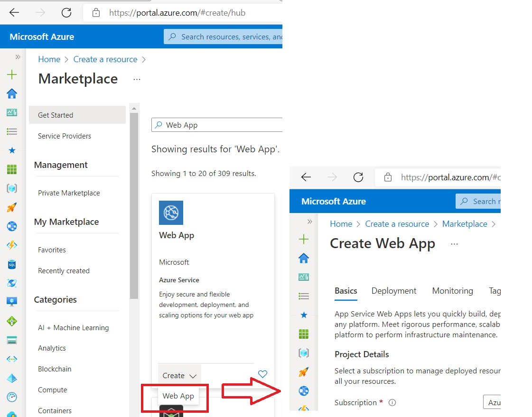532x417 pixels.
Task: Click the Marketplace window address bar URL
Action: [177, 13]
